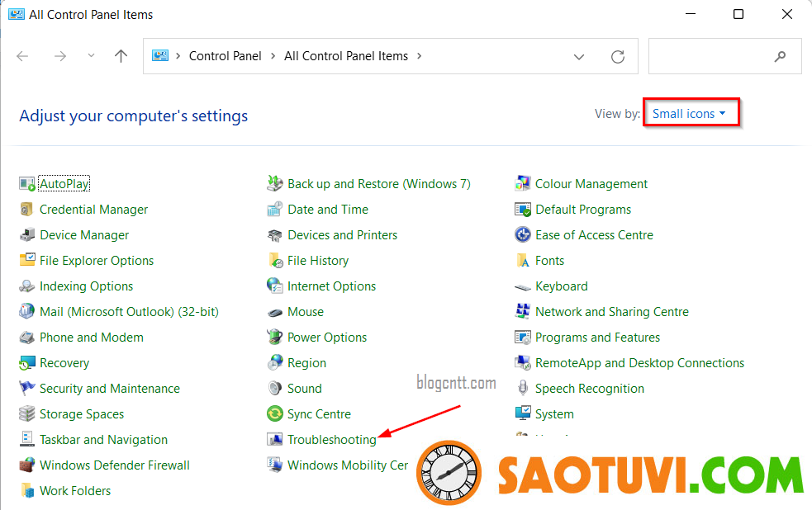This screenshot has width=812, height=510.
Task: Refresh the Control Panel view
Action: coord(617,57)
